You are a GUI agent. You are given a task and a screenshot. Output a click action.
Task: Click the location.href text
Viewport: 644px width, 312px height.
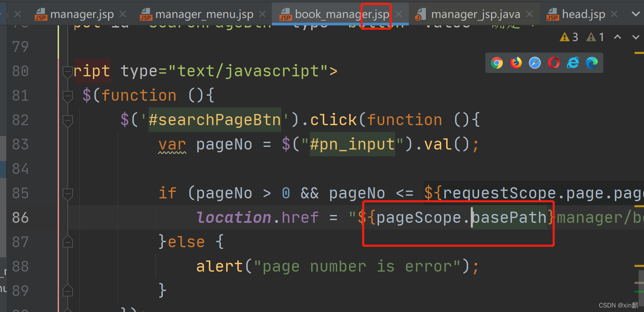(258, 218)
